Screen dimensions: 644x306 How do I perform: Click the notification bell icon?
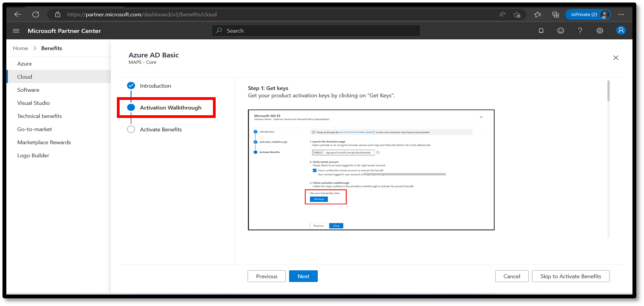tap(541, 31)
